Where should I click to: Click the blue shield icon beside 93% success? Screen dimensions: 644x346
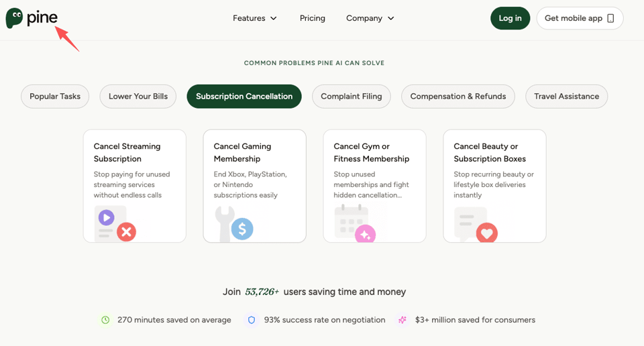(x=252, y=320)
